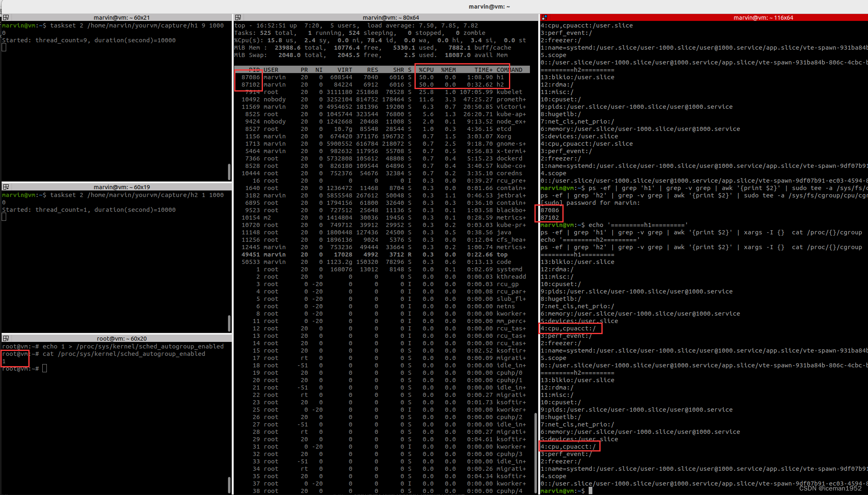This screenshot has width=868, height=495.
Task: Click the first 13:blkio:/user.slice line
Action: click(577, 77)
